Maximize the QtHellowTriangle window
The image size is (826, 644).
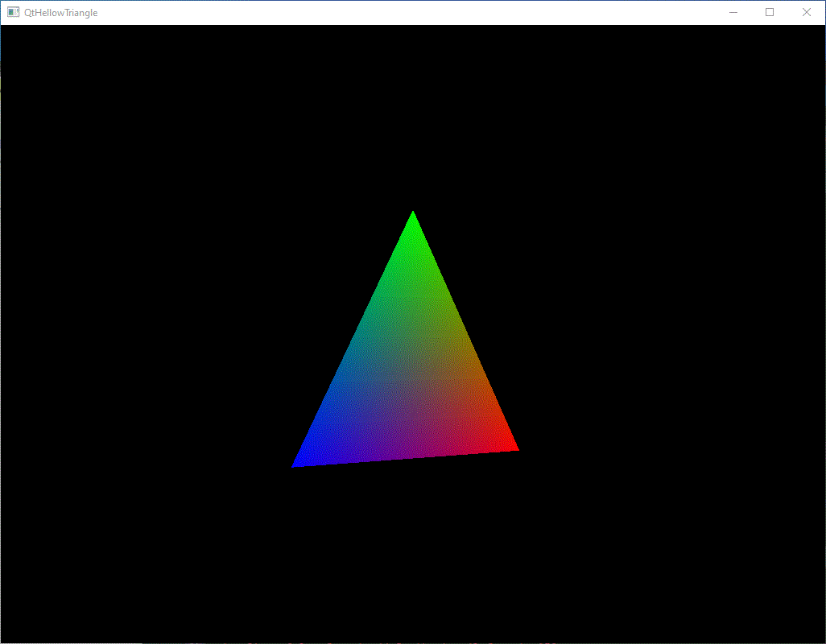[770, 12]
